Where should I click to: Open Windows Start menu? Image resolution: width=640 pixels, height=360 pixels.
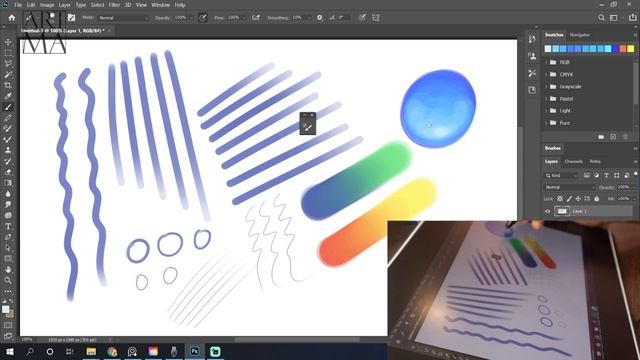tap(9, 351)
